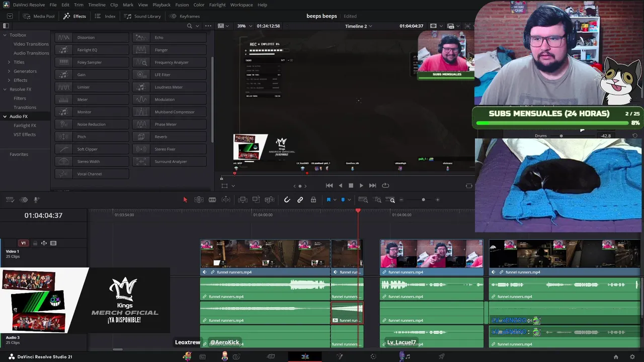This screenshot has width=644, height=362.
Task: Toggle Linked Selection chain icon
Action: [x=300, y=200]
